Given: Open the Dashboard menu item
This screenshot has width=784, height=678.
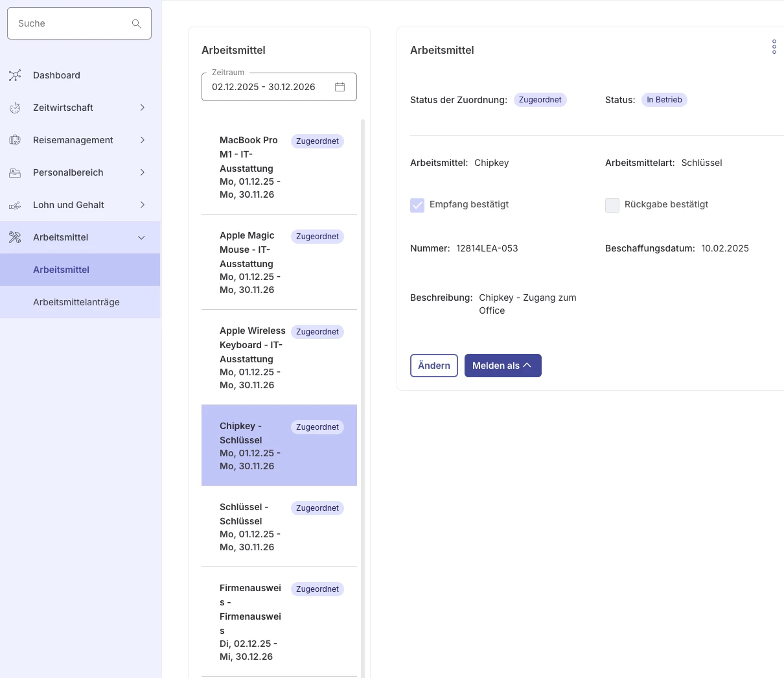Looking at the screenshot, I should click(80, 75).
